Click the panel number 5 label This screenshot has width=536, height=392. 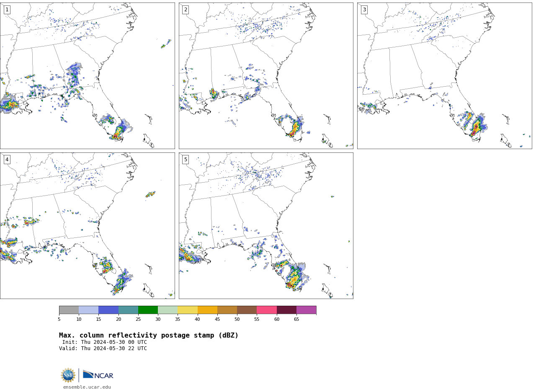(186, 160)
